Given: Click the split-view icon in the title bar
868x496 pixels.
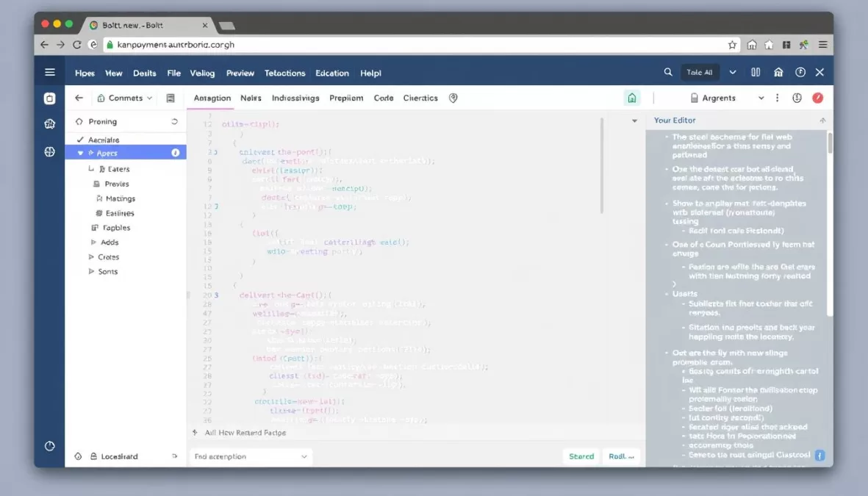Looking at the screenshot, I should tap(756, 72).
